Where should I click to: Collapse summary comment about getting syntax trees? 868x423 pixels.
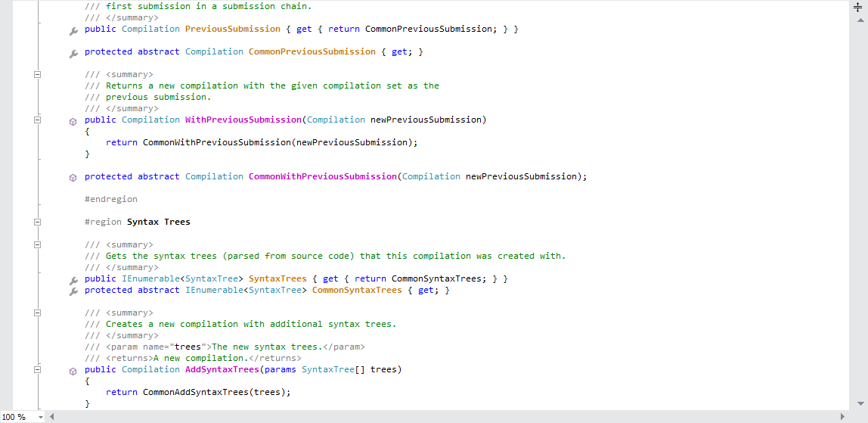[38, 244]
